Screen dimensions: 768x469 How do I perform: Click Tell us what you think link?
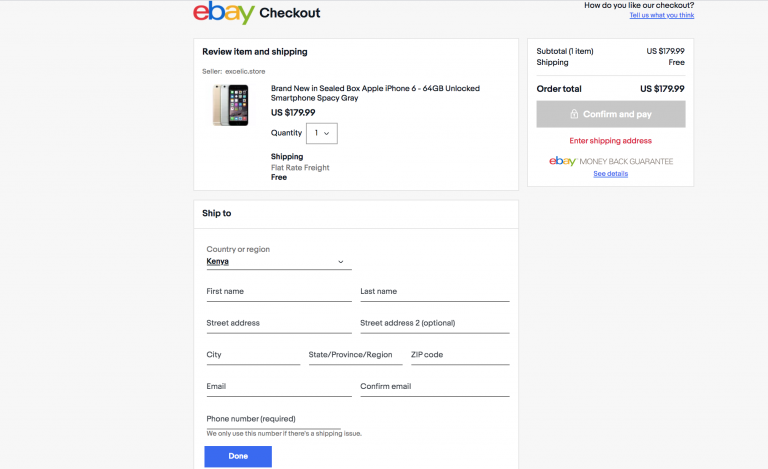[661, 16]
